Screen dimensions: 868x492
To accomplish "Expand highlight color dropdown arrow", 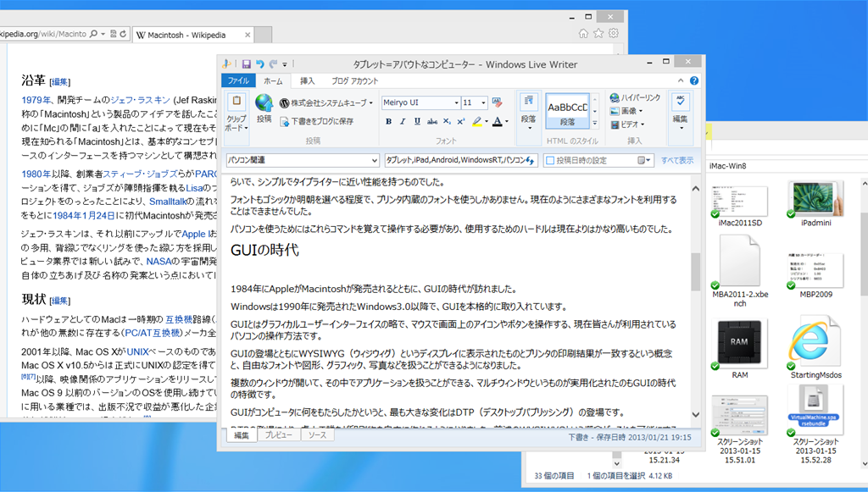I will [487, 122].
